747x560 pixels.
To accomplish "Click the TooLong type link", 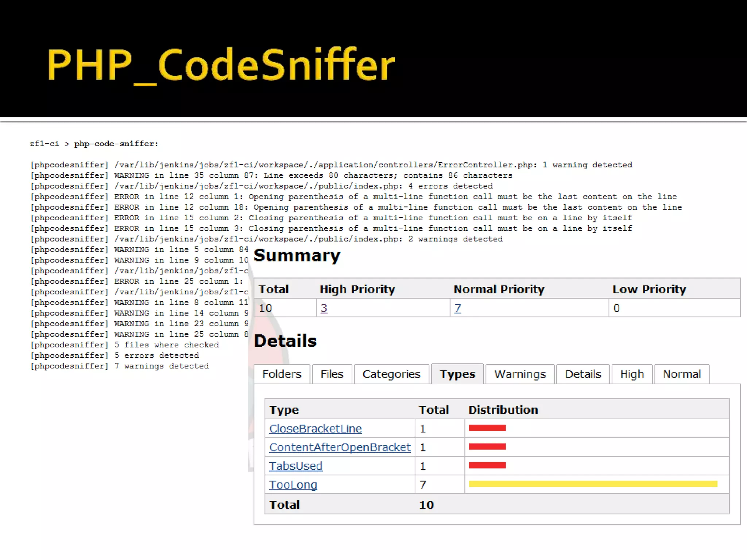I will pyautogui.click(x=293, y=485).
